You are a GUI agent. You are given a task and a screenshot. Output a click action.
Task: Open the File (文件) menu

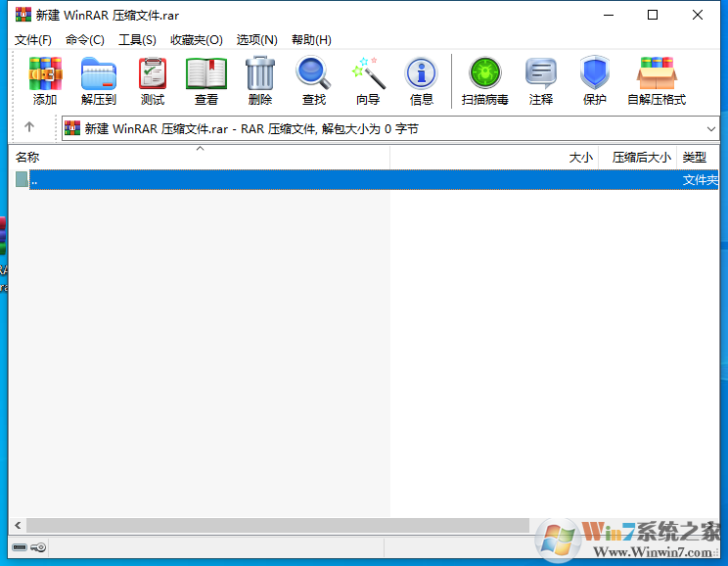pos(33,40)
